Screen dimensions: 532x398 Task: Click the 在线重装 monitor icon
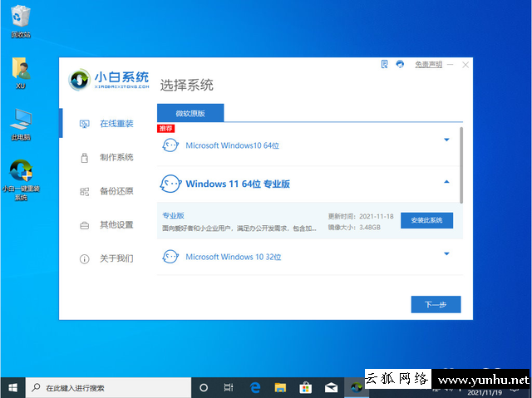(x=85, y=124)
